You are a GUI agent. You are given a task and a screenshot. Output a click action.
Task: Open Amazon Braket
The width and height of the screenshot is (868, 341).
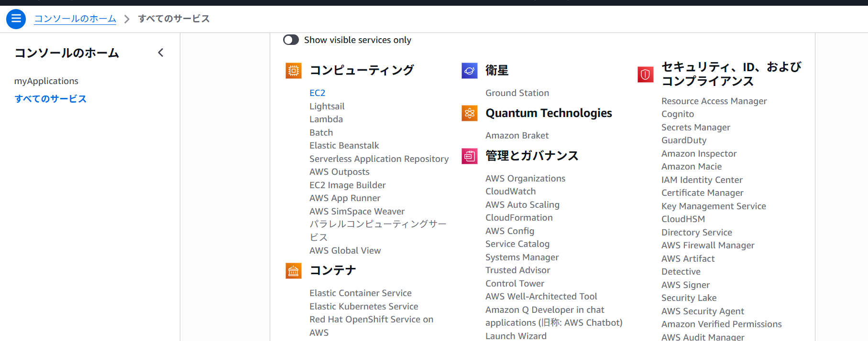coord(517,136)
